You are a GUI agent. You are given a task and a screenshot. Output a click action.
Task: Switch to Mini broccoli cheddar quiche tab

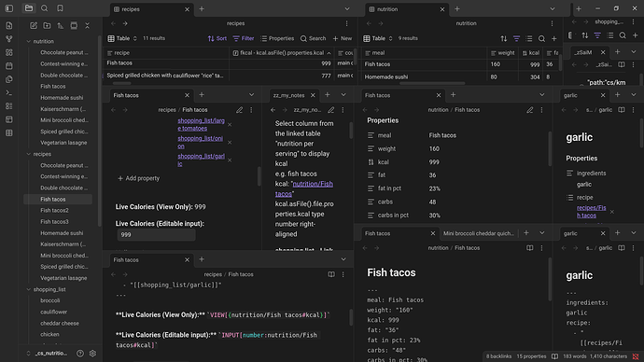point(479,233)
